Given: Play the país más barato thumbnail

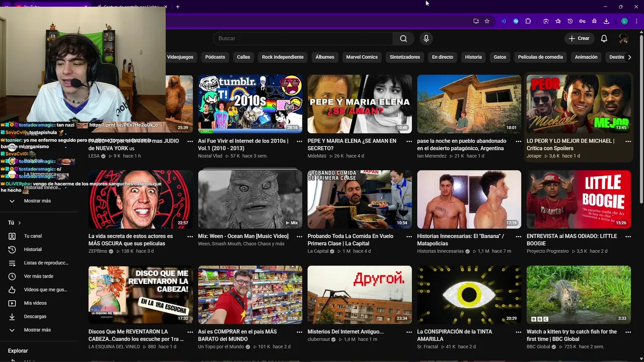Looking at the screenshot, I should click(250, 295).
